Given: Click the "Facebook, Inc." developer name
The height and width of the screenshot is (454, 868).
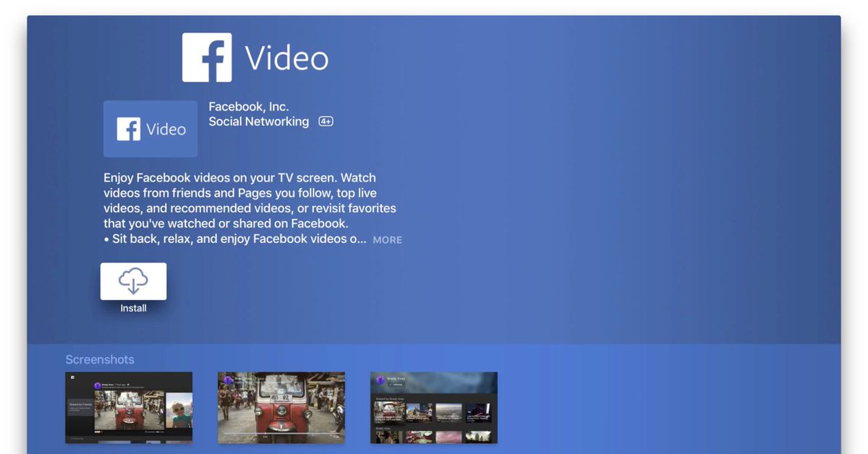Looking at the screenshot, I should tap(249, 107).
